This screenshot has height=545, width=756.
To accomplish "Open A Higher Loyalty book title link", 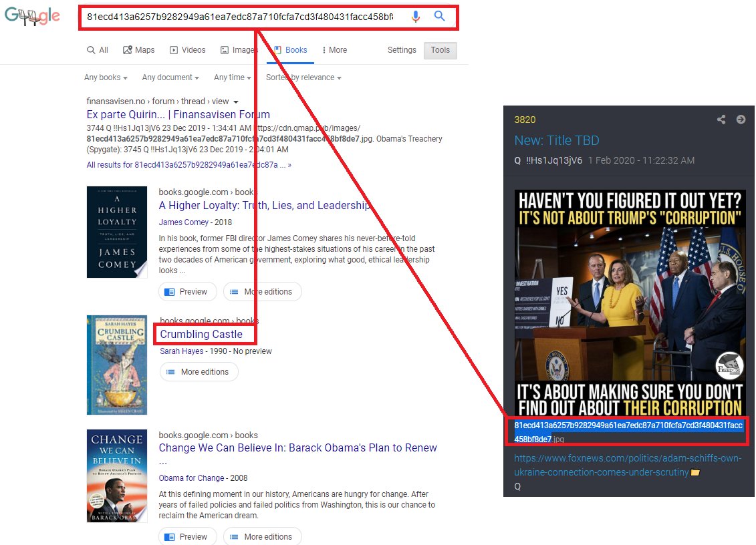I will [265, 205].
